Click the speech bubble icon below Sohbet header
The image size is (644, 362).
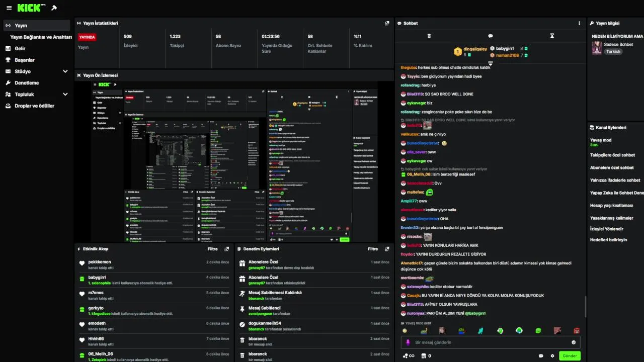[491, 36]
